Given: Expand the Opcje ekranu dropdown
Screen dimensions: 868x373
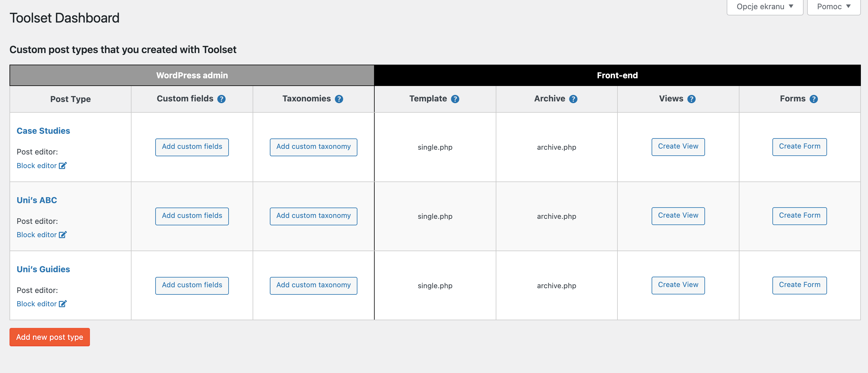Looking at the screenshot, I should point(765,7).
